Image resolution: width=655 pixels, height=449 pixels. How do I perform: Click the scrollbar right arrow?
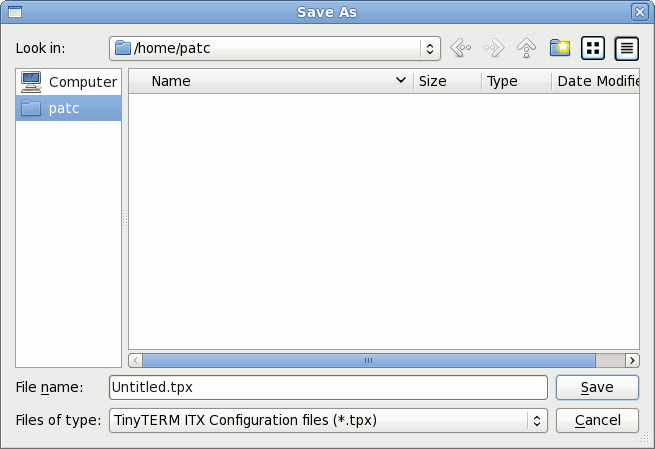(632, 360)
